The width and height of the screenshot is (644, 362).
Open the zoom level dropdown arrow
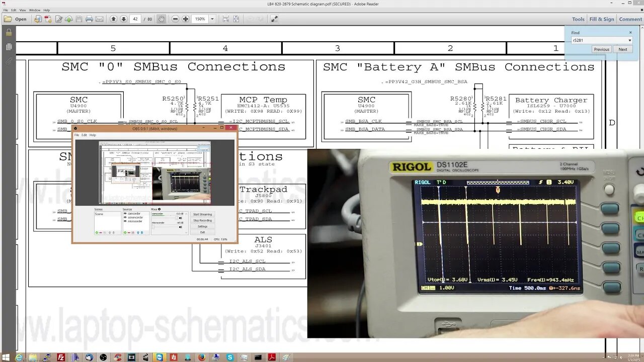[x=212, y=19]
